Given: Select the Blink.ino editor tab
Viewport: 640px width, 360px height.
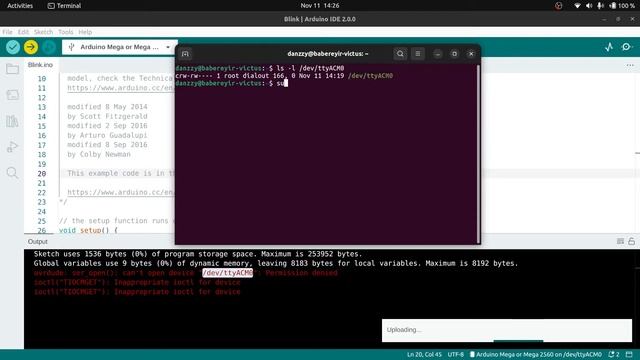Looking at the screenshot, I should click(40, 65).
